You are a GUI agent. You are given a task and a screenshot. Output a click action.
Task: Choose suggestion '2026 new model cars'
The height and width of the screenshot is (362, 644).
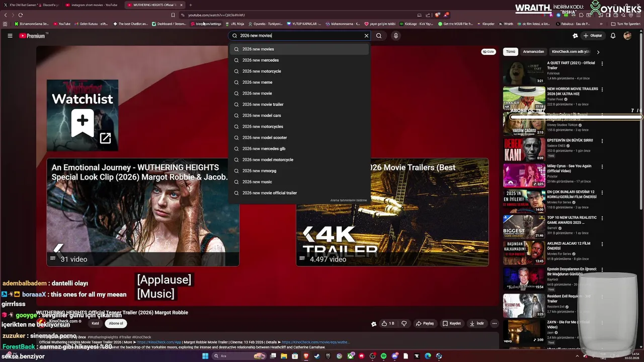pos(299,116)
